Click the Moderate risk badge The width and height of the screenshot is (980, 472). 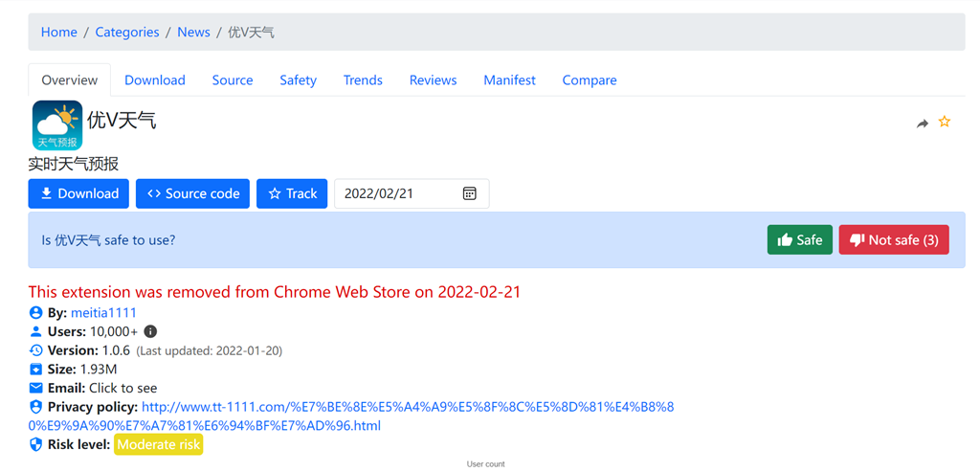[158, 444]
